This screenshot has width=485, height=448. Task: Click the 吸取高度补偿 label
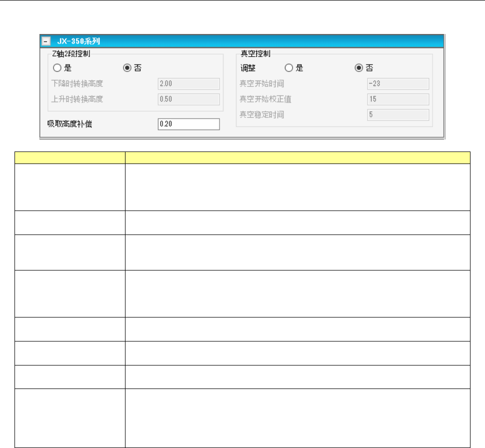69,124
